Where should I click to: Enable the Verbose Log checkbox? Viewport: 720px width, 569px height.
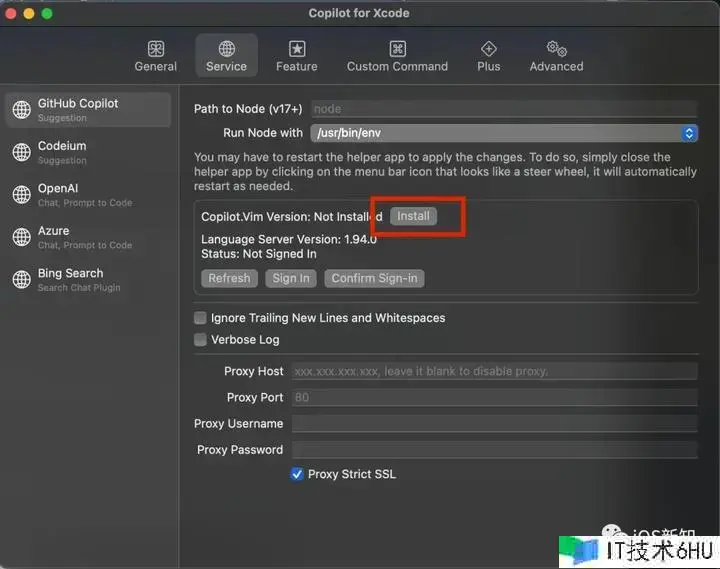(200, 340)
